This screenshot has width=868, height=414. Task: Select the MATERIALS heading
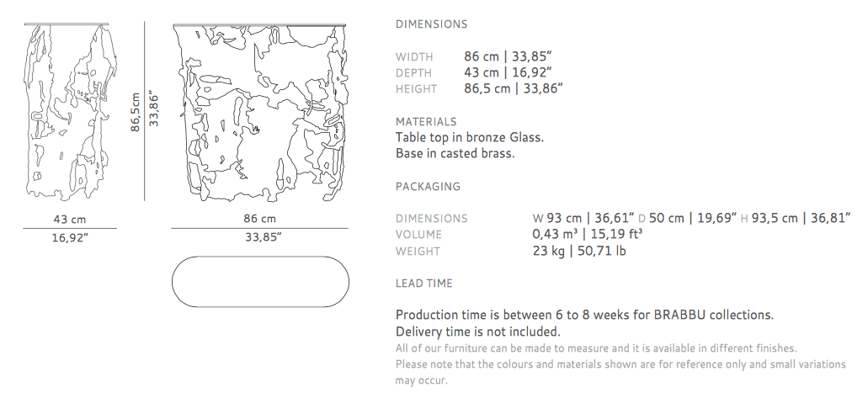pyautogui.click(x=426, y=122)
